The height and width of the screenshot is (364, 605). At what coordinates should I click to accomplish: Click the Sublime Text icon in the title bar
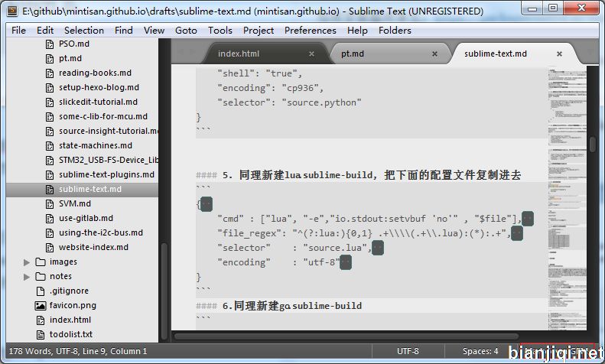[x=12, y=11]
